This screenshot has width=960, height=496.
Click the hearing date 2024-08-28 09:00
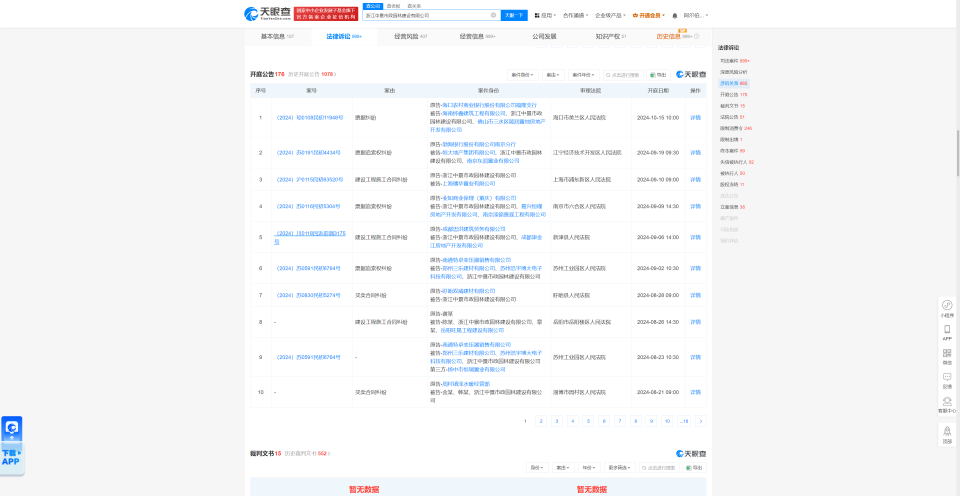tap(658, 295)
